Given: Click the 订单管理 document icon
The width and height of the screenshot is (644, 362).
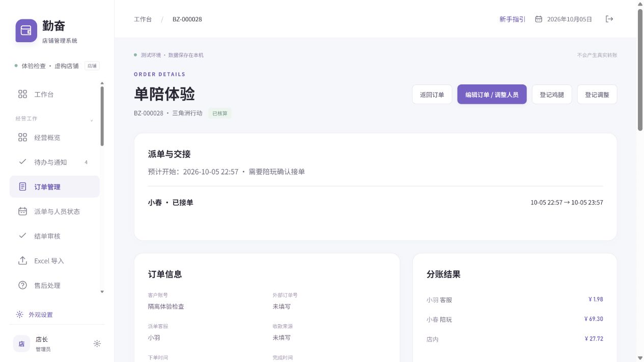Looking at the screenshot, I should (22, 187).
